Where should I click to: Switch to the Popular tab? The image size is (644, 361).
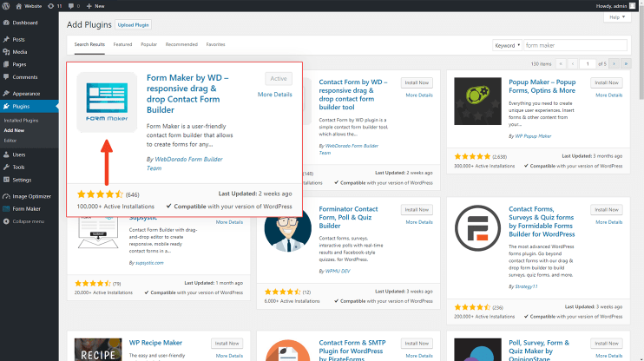pos(148,44)
